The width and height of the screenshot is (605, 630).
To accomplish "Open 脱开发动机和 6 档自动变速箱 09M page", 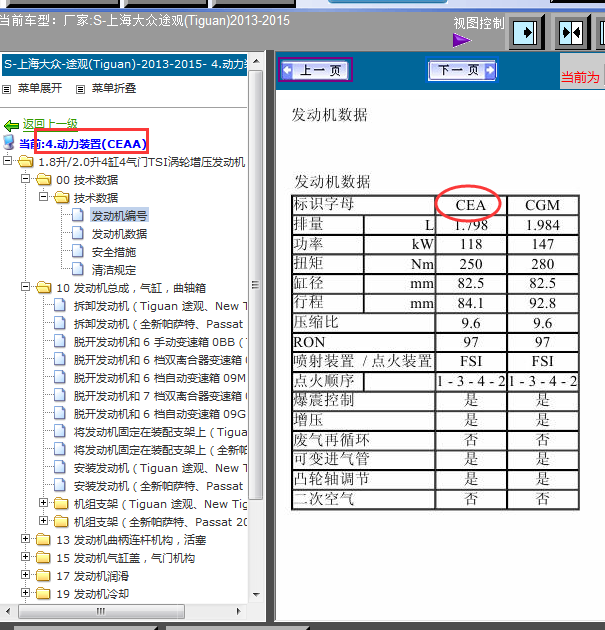I will [x=160, y=378].
